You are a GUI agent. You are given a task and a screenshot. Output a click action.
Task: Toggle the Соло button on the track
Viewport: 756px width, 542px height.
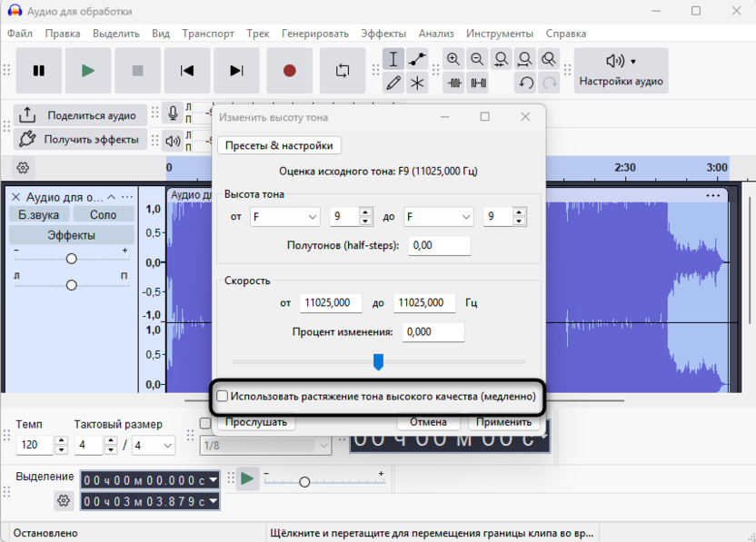(103, 214)
